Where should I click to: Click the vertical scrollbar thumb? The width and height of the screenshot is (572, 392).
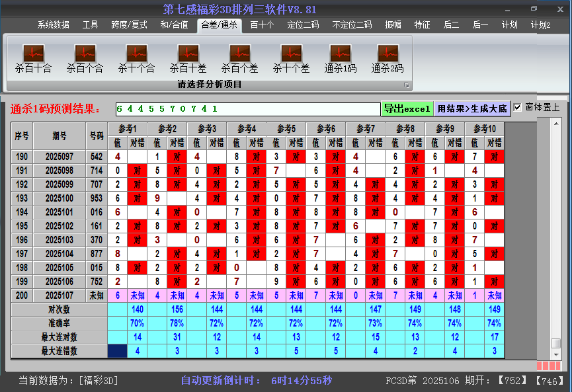[556, 343]
